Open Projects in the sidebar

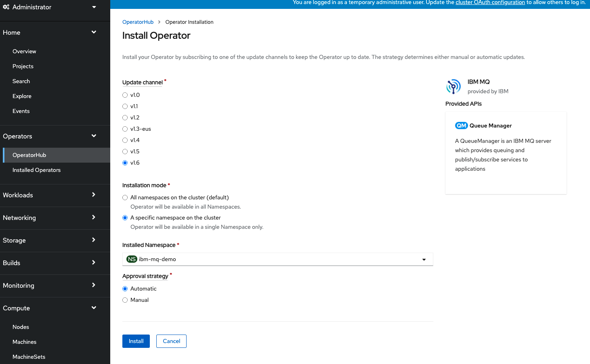tap(23, 67)
